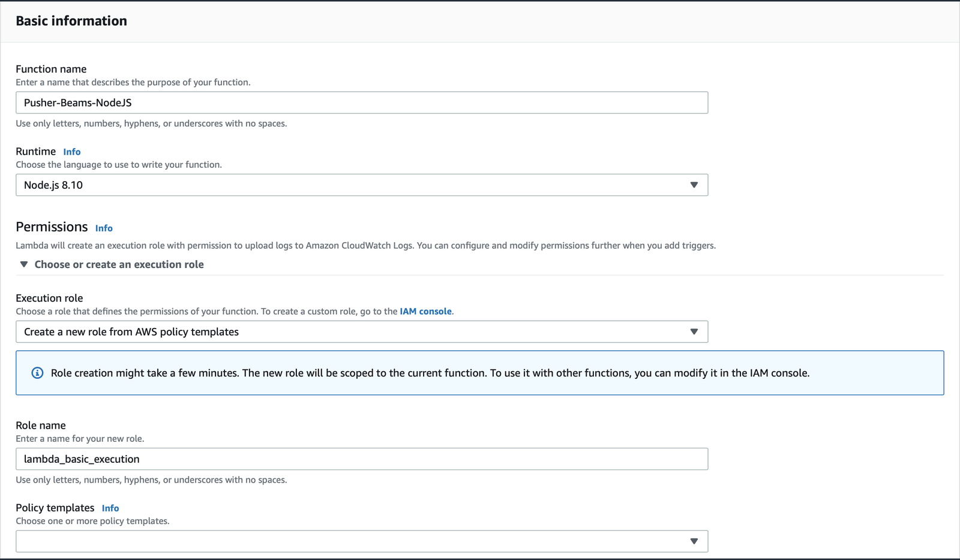
Task: Click text 'Enter a name for your new role.'
Action: click(x=80, y=439)
